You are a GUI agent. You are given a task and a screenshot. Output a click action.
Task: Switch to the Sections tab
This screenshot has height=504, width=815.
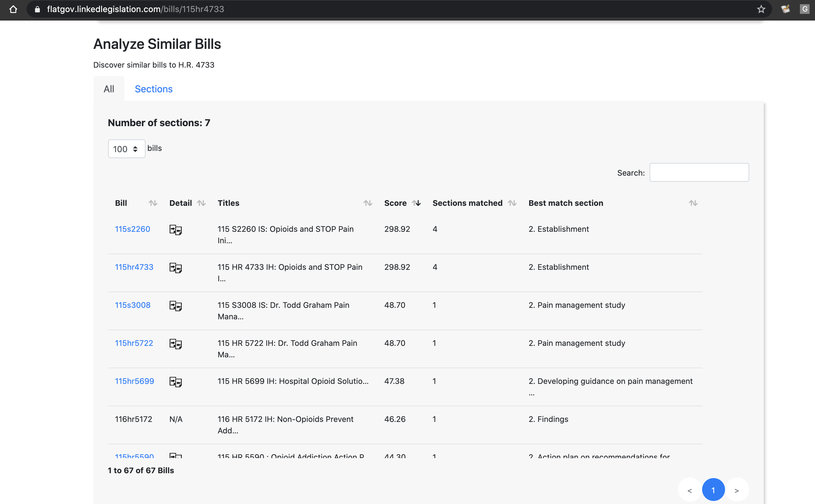pyautogui.click(x=153, y=89)
